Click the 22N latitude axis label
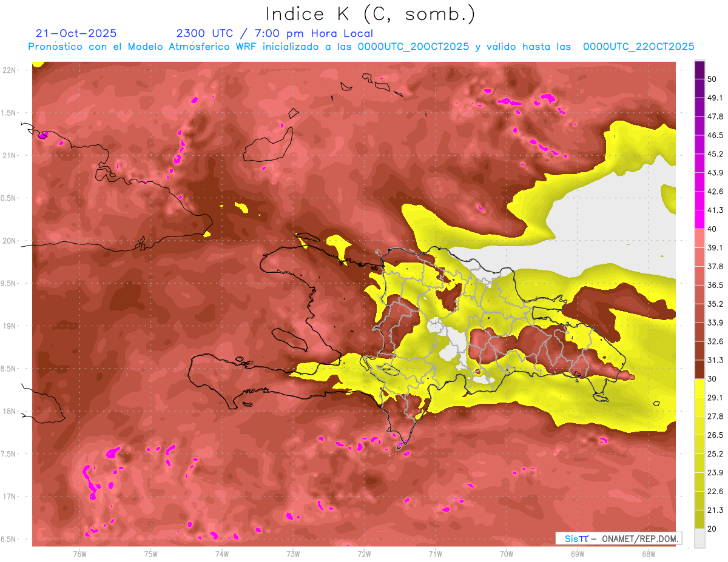Screen dimensions: 728x562 [x=10, y=70]
